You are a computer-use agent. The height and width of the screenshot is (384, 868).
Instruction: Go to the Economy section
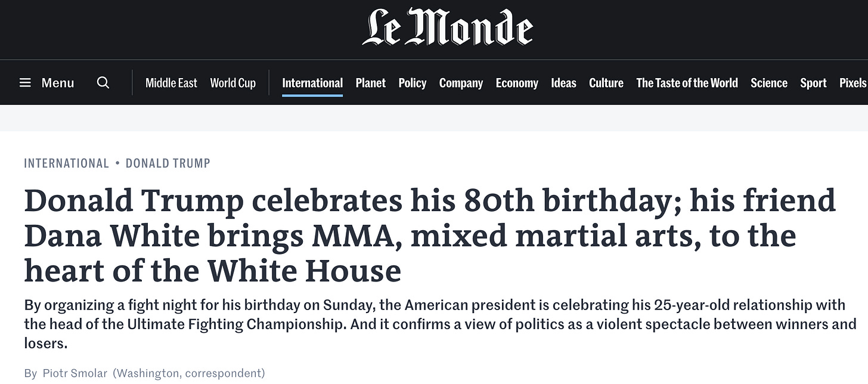[x=517, y=83]
